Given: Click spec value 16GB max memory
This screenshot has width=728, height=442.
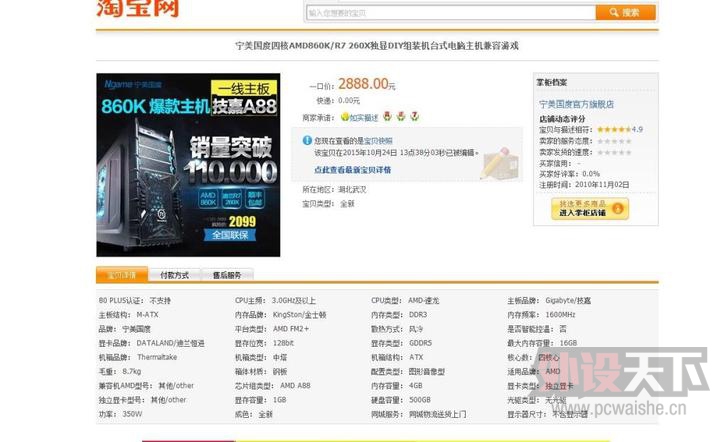Looking at the screenshot, I should (x=568, y=343).
